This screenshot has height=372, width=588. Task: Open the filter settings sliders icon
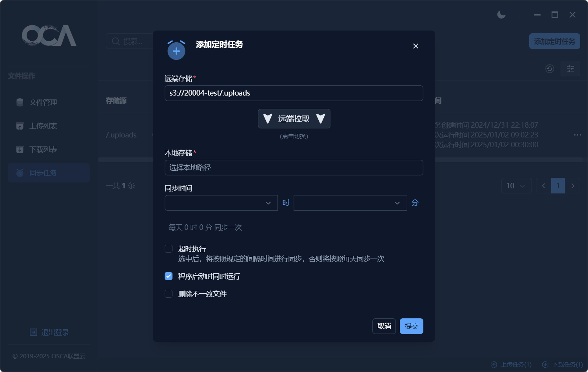[570, 69]
